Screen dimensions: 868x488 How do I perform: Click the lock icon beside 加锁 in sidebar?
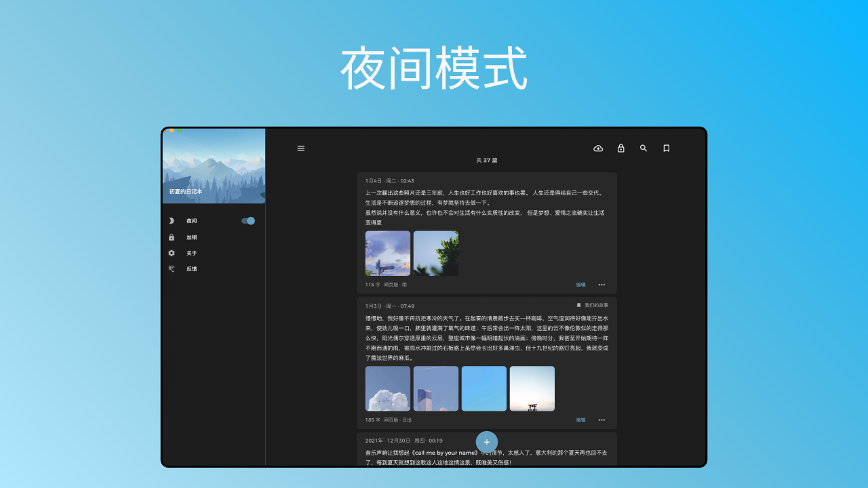pyautogui.click(x=171, y=237)
